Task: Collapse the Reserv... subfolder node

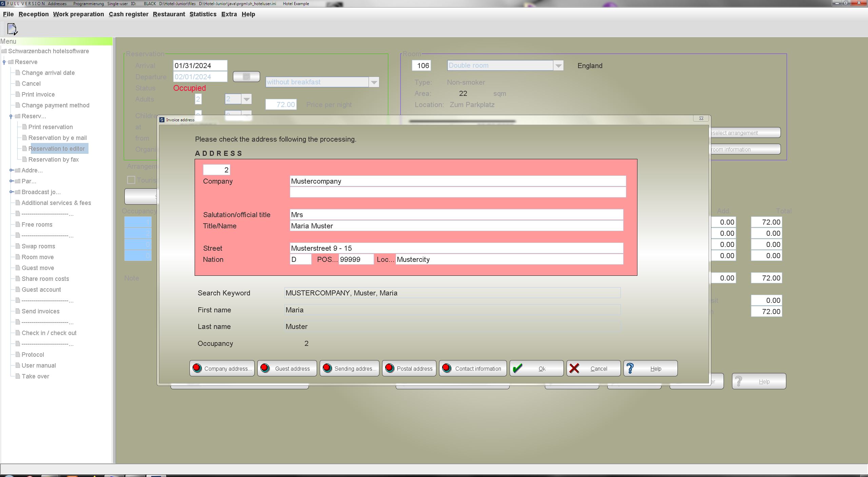Action: point(11,116)
